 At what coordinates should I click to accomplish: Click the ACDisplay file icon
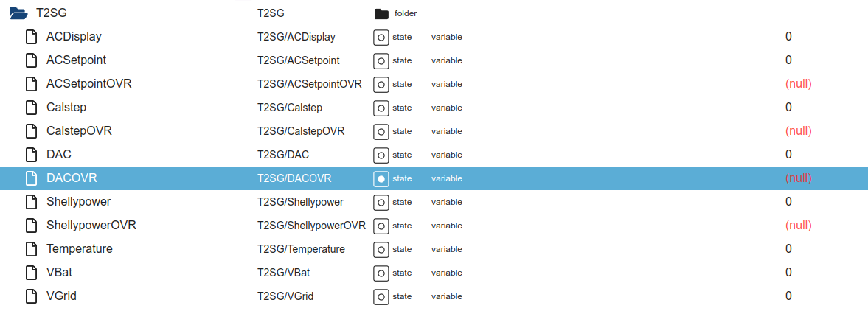(x=32, y=37)
